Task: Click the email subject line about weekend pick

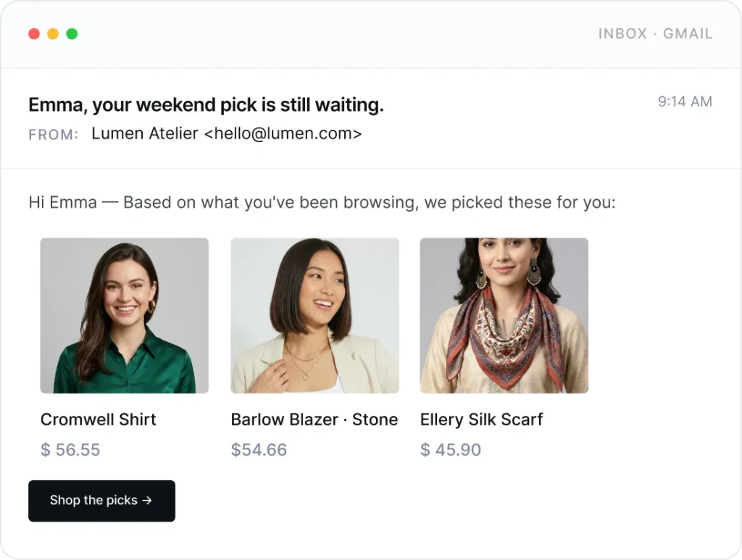Action: tap(206, 104)
